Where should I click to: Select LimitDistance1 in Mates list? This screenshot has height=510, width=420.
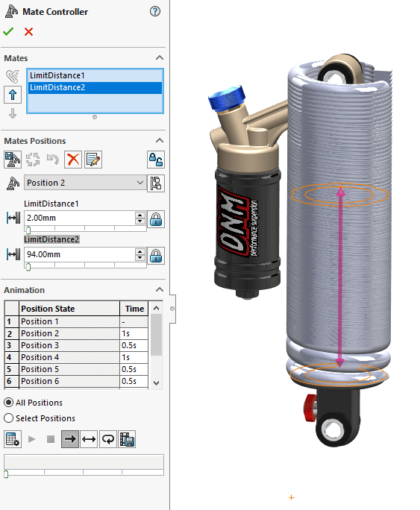pyautogui.click(x=95, y=75)
